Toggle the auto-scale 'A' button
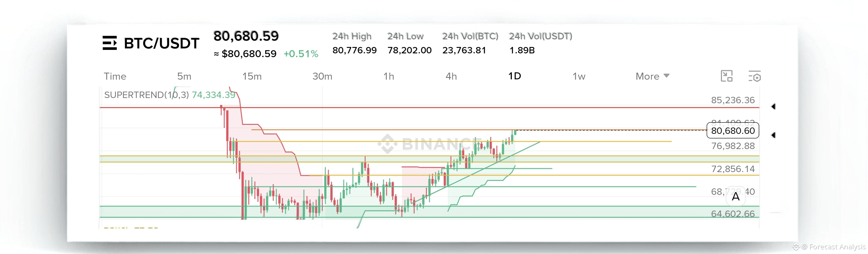Image resolution: width=868 pixels, height=254 pixels. 735,197
